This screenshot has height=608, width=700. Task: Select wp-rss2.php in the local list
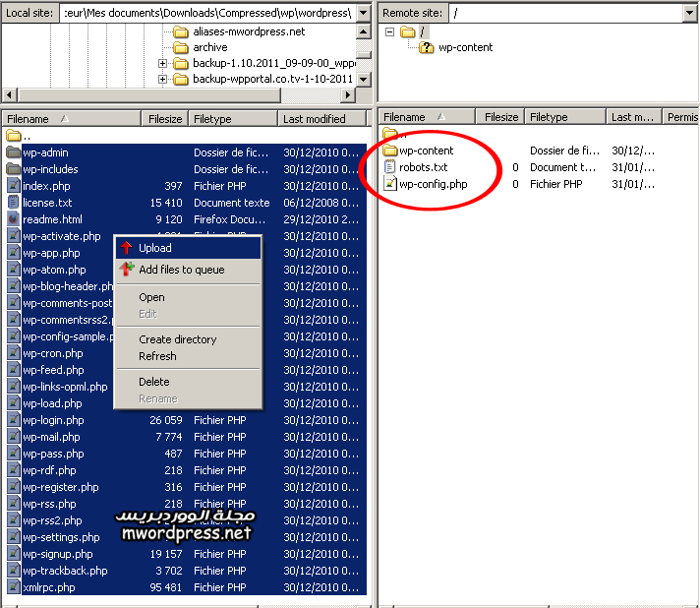pyautogui.click(x=52, y=520)
